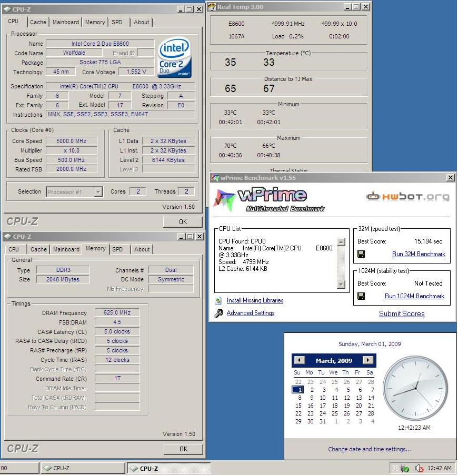Select March 1 in the calendar
This screenshot has width=458, height=476.
pos(298,390)
